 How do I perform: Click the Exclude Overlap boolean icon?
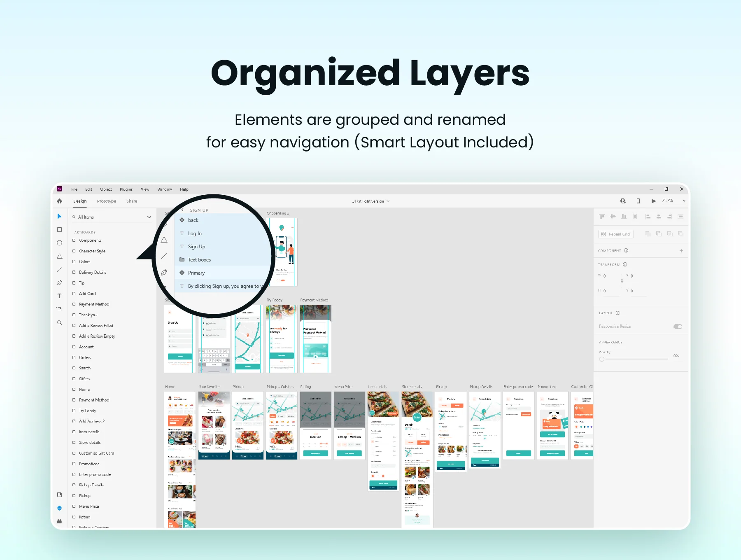coord(681,234)
